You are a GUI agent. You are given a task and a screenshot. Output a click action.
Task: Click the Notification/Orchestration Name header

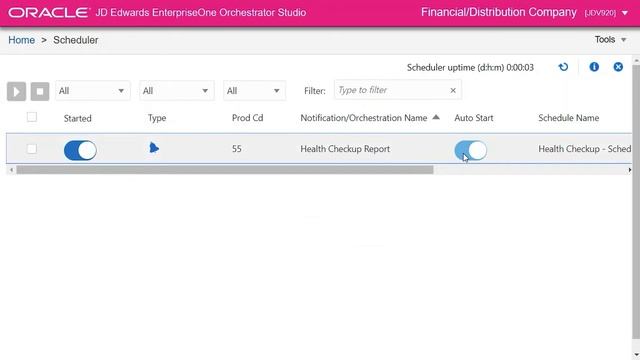click(364, 118)
